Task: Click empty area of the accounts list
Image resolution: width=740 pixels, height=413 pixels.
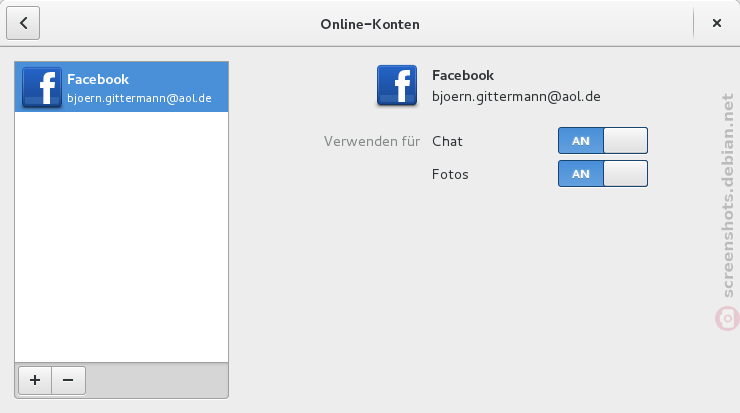Action: click(121, 237)
